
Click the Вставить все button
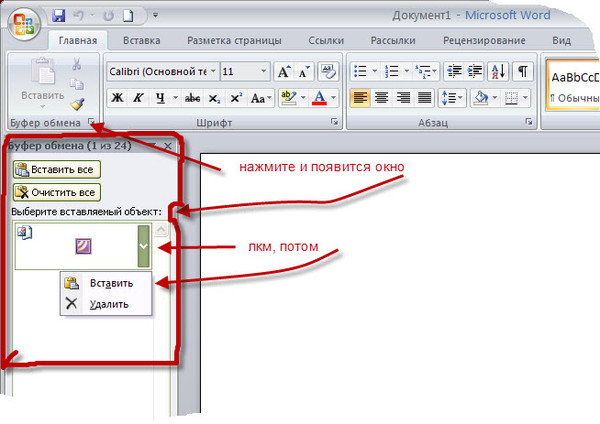pyautogui.click(x=56, y=170)
